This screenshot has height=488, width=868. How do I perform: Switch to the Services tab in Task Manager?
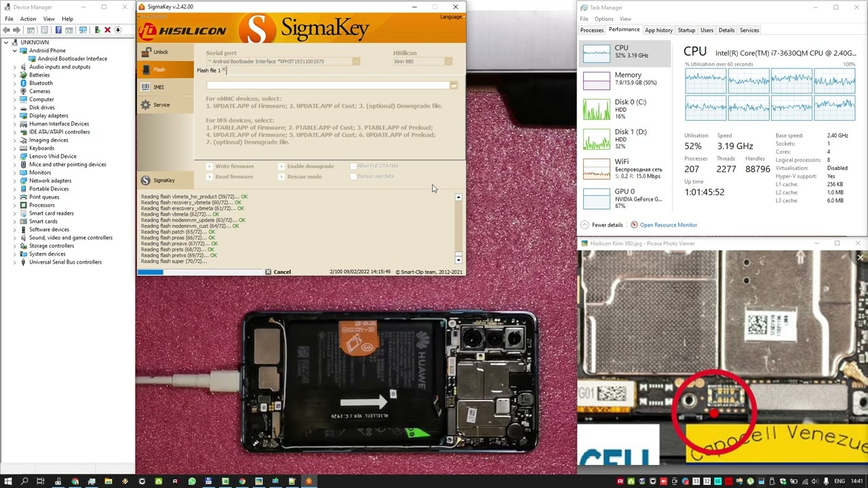749,30
